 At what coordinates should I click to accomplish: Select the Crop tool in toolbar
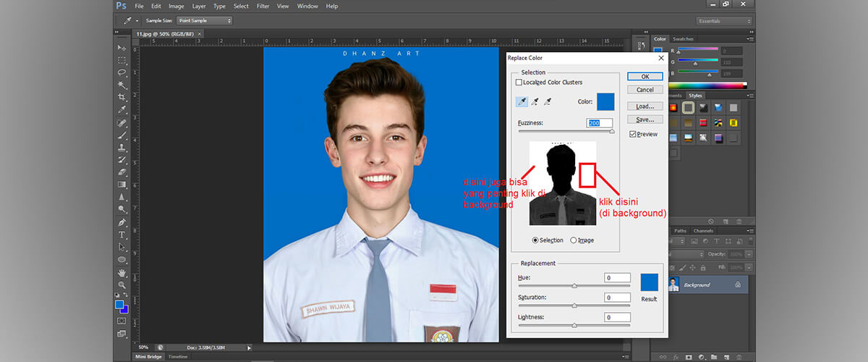tap(122, 97)
